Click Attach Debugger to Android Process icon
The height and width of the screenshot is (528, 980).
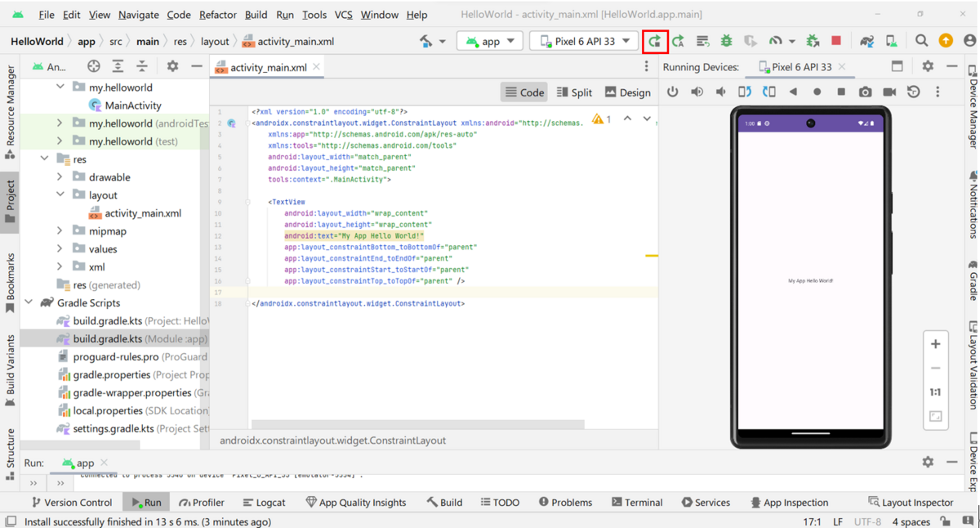click(x=813, y=41)
